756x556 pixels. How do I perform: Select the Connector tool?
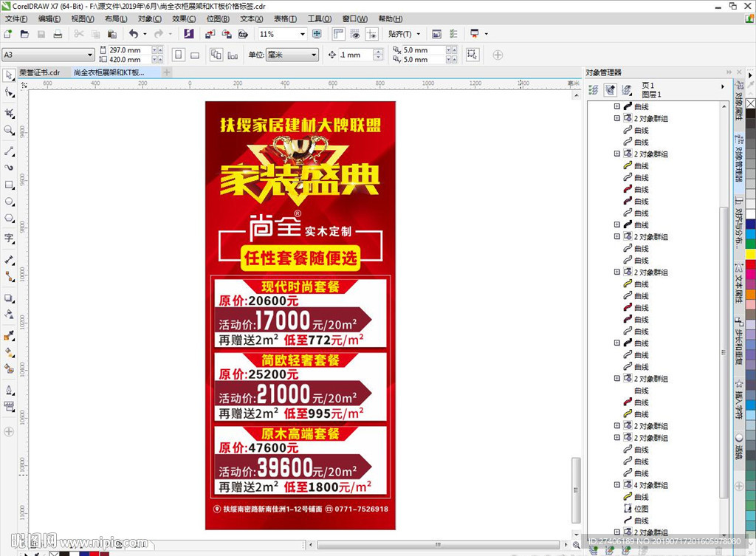9,277
